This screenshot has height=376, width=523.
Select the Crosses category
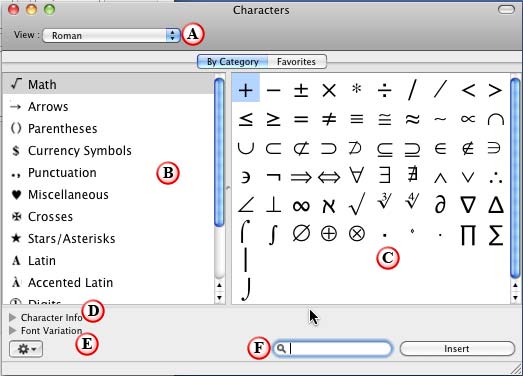[x=108, y=217]
